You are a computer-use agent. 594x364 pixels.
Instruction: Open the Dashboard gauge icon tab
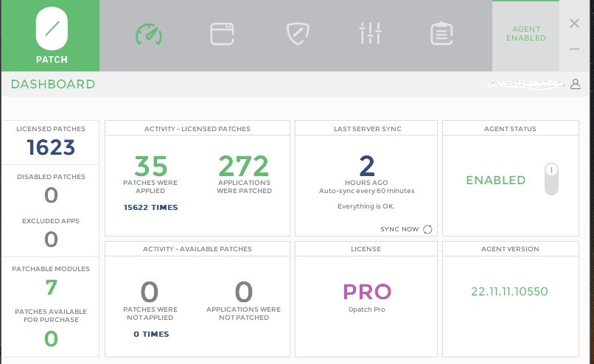148,33
